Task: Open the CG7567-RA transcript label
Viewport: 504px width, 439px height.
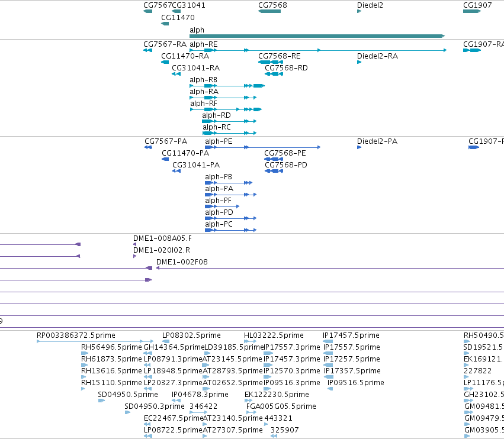Action: [165, 44]
